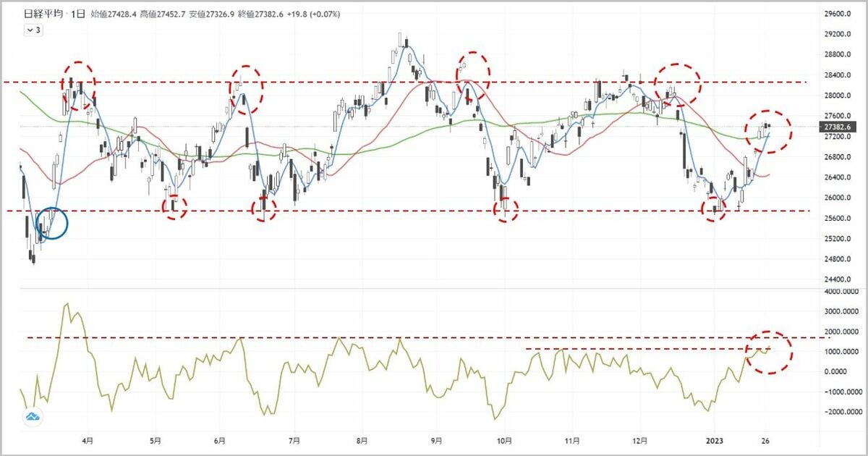Click the 29600.0 price scale label
The height and width of the screenshot is (456, 868).
click(x=838, y=14)
